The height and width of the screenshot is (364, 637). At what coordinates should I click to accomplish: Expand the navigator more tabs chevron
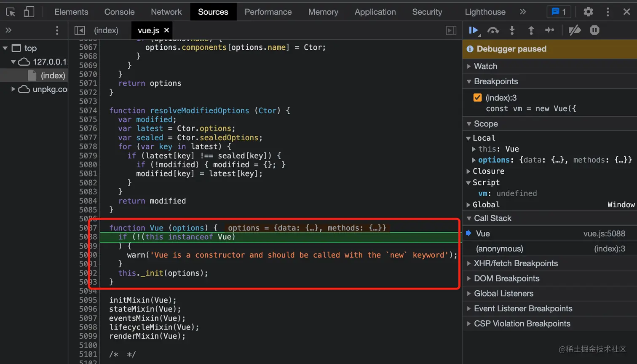[x=8, y=30]
